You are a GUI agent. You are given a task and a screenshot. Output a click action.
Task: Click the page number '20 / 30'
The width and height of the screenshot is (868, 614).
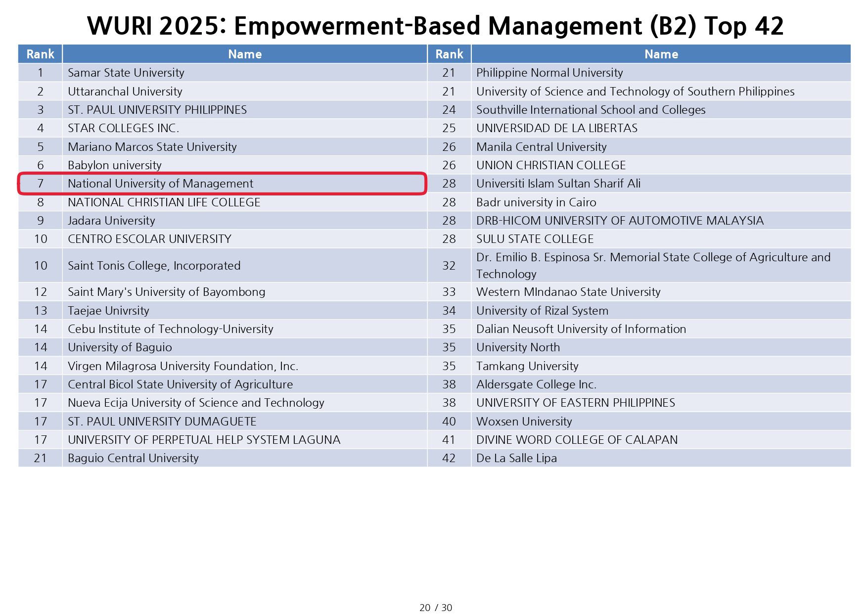436,608
